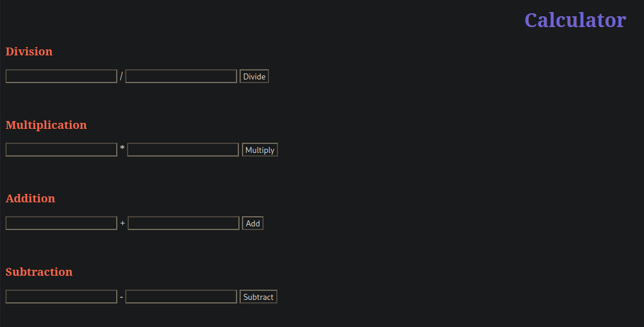Focus the first Division input field
This screenshot has width=644, height=327.
click(61, 76)
